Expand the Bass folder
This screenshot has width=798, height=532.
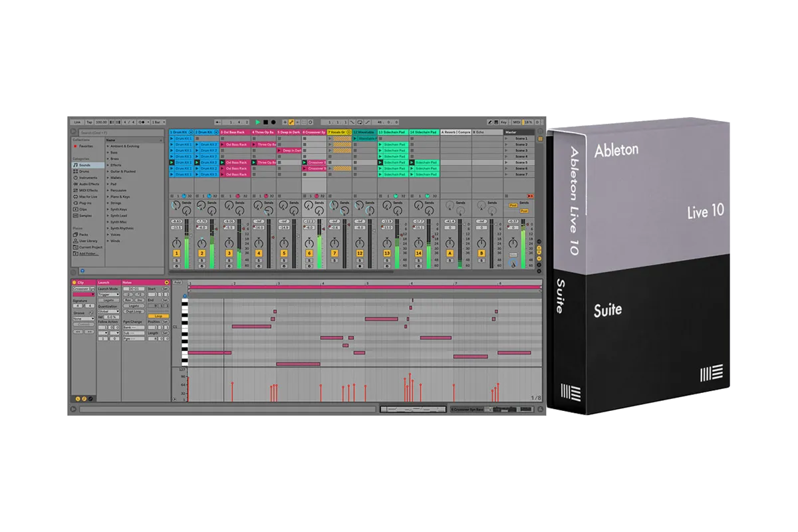click(x=108, y=152)
